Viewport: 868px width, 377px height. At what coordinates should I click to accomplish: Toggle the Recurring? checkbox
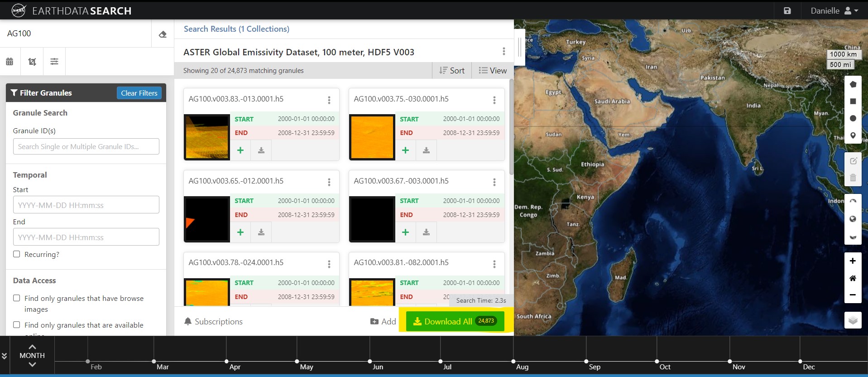(x=17, y=254)
